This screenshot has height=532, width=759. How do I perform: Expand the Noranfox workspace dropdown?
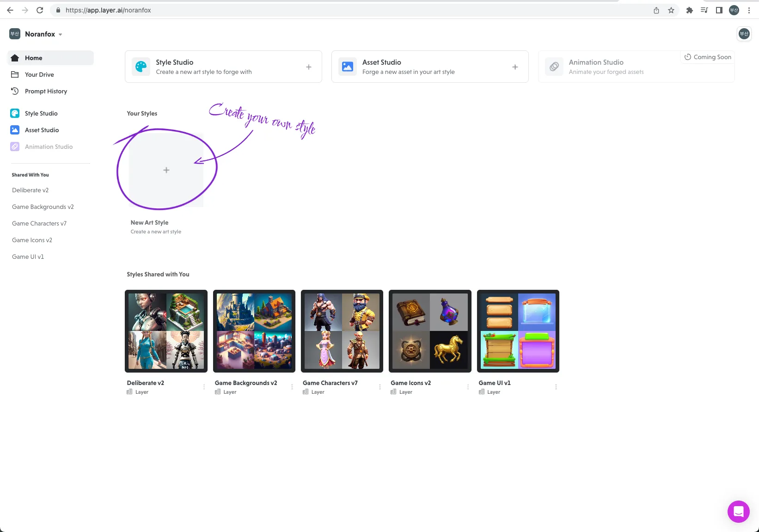61,34
